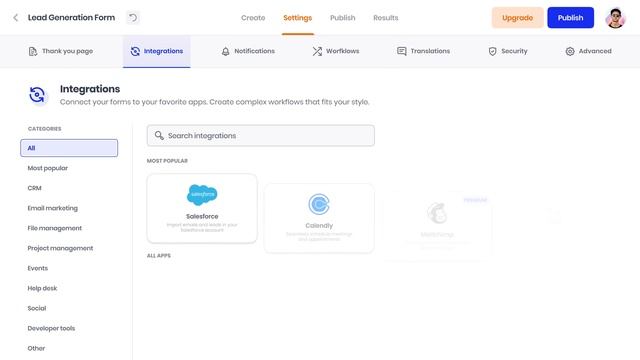The width and height of the screenshot is (640, 360).
Task: Click the undo history icon
Action: [x=133, y=18]
